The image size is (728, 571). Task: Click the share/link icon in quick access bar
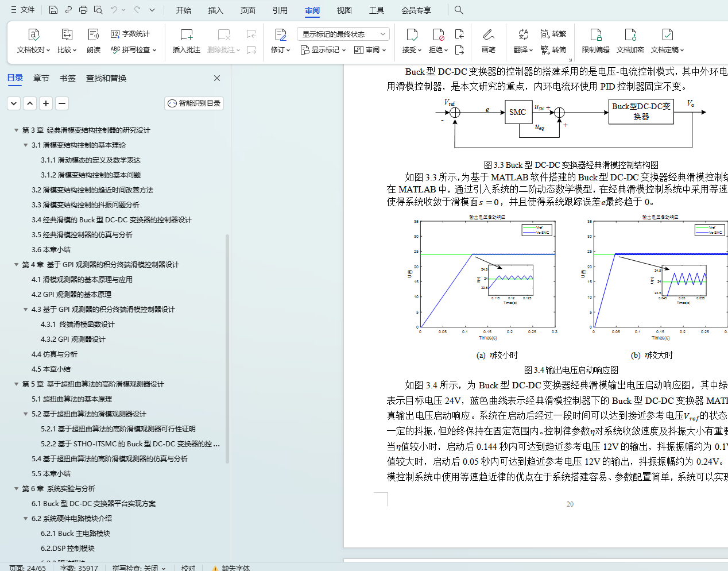(68, 10)
